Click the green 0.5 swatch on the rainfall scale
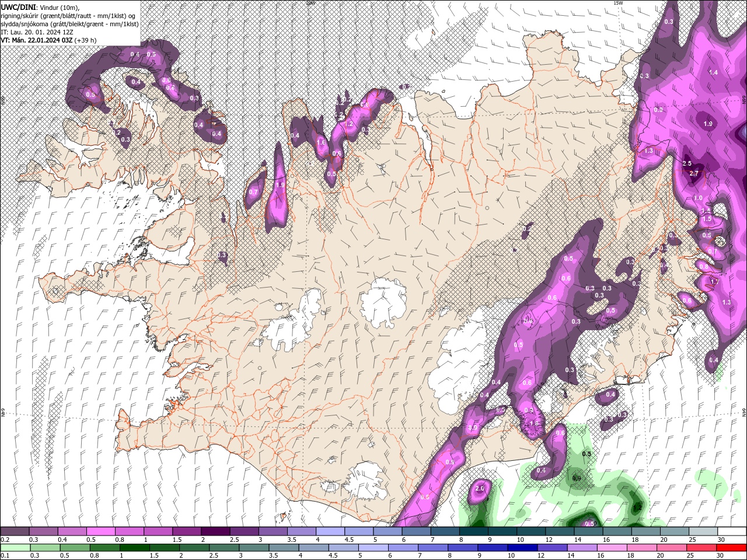Screen dimensions: 747x560 [x=75, y=548]
